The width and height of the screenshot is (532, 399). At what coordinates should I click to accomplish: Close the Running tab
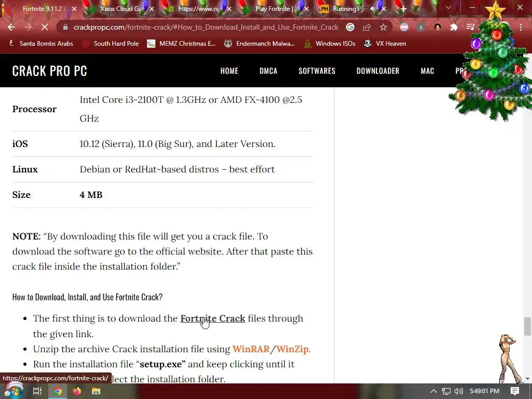(384, 9)
